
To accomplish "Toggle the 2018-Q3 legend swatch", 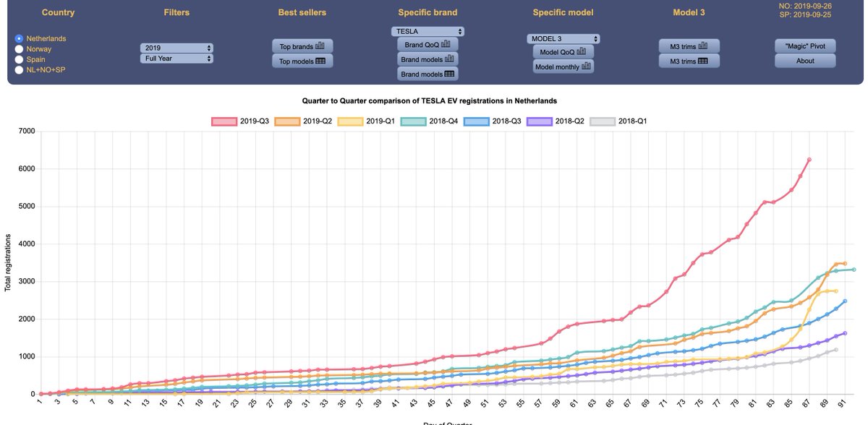I will [477, 121].
